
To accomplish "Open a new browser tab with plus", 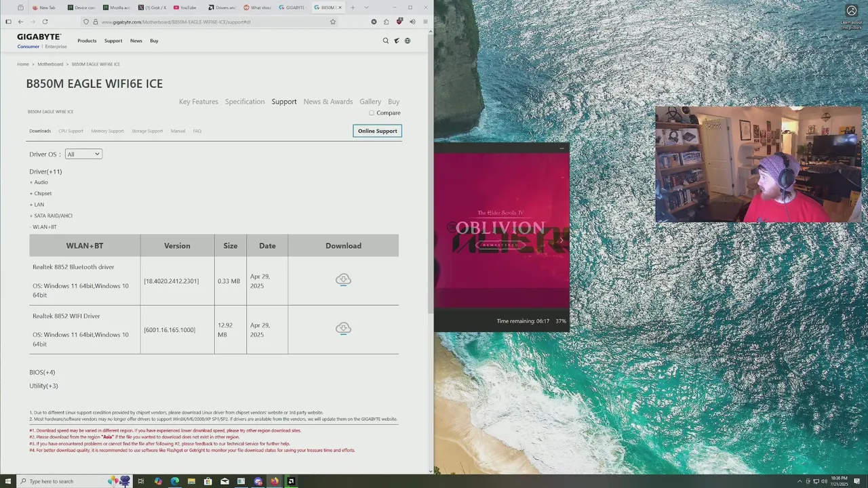I will (x=353, y=7).
